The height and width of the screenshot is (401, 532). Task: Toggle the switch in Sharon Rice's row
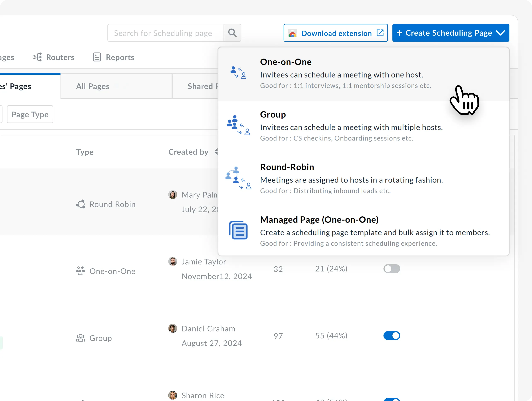[x=391, y=399]
